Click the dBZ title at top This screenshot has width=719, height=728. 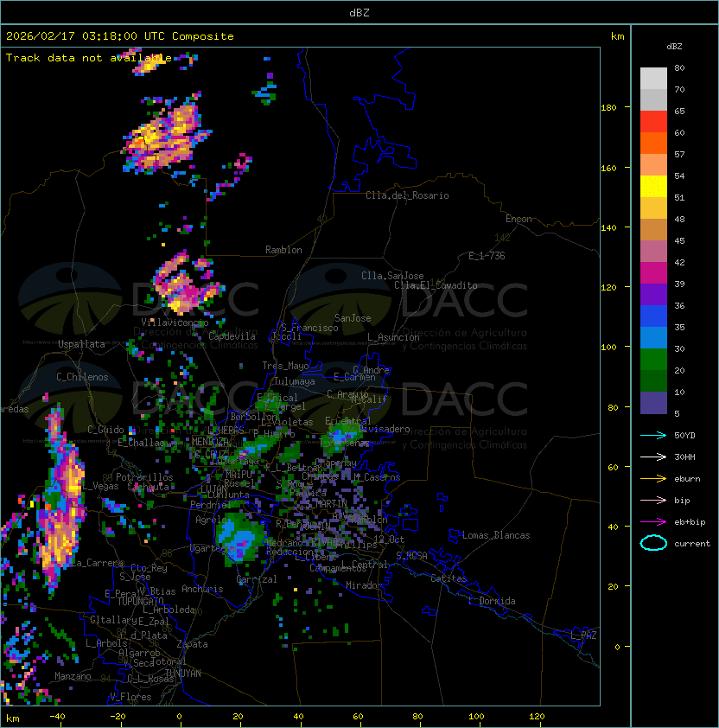pos(359,12)
